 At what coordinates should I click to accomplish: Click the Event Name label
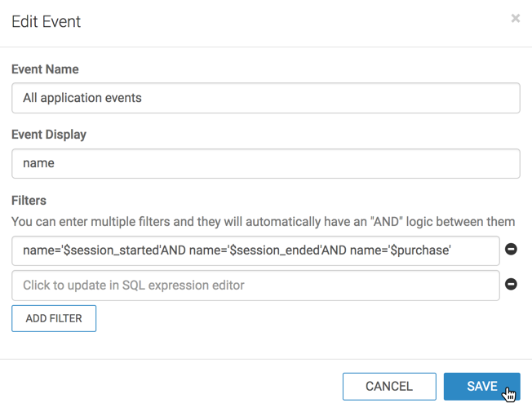(45, 69)
